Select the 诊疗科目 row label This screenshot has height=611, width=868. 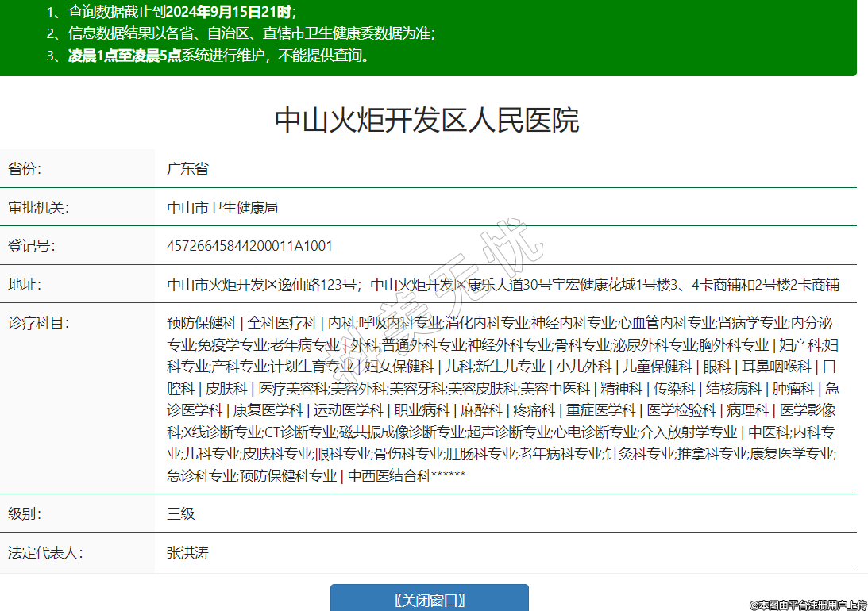(x=38, y=323)
